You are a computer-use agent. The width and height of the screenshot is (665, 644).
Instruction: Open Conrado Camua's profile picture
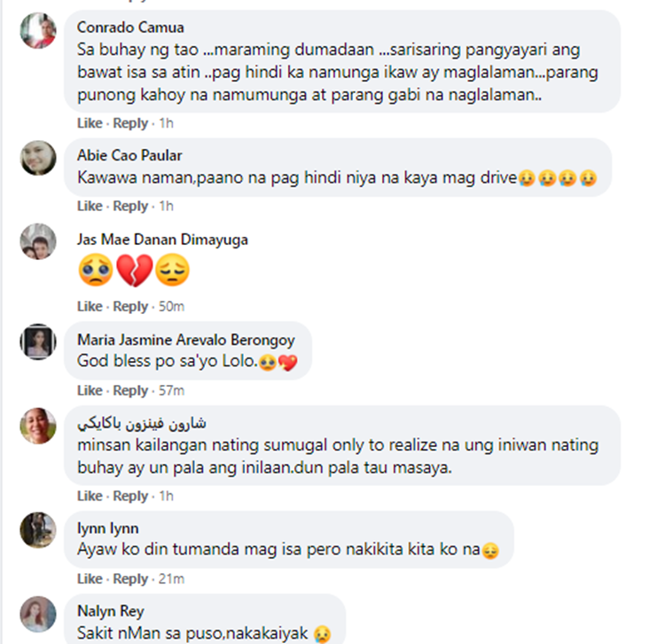pyautogui.click(x=38, y=30)
